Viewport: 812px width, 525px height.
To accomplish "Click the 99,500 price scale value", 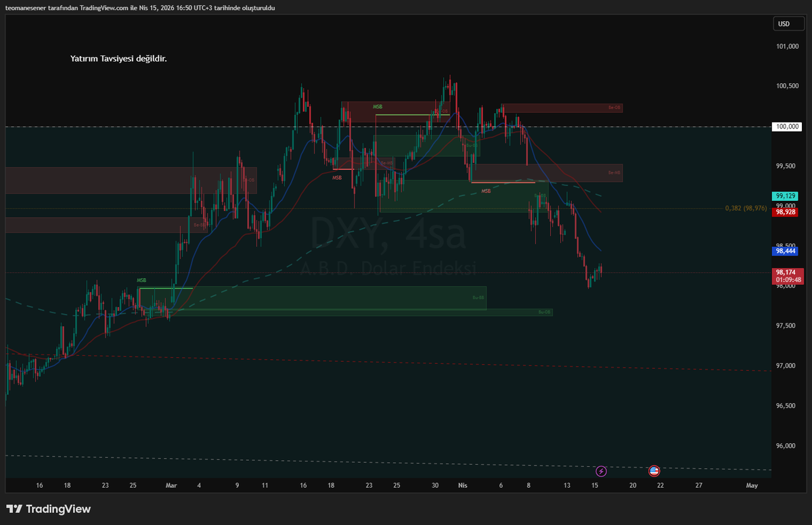I will (786, 166).
